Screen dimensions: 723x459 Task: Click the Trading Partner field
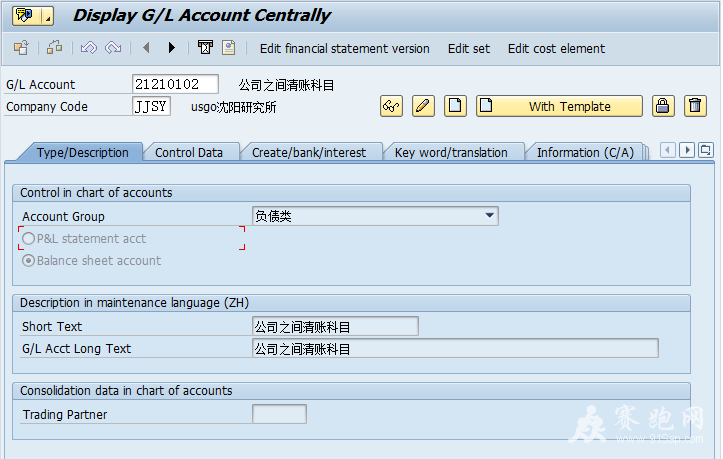[x=279, y=414]
